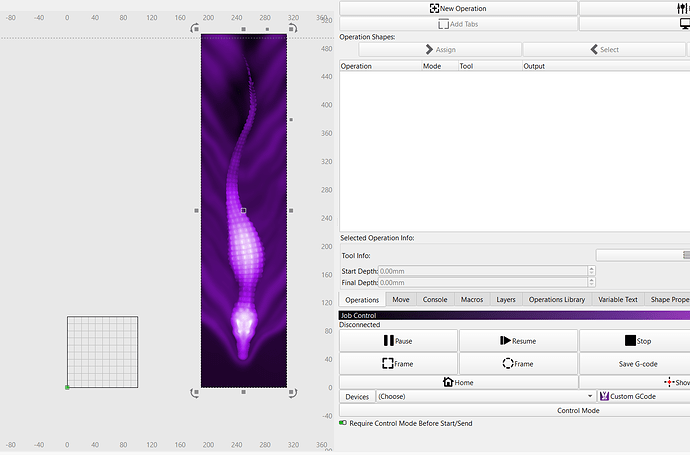690x455 pixels.
Task: Open the Variable Text tab
Action: 617,300
